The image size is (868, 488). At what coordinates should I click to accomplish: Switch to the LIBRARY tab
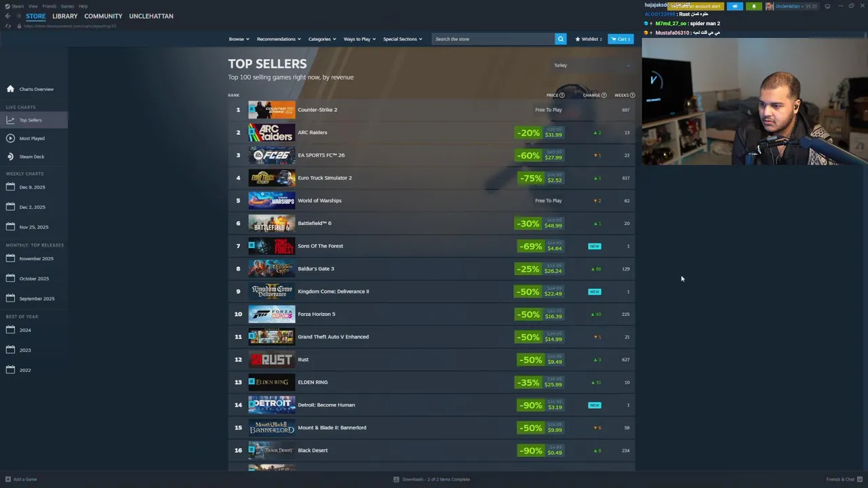65,16
